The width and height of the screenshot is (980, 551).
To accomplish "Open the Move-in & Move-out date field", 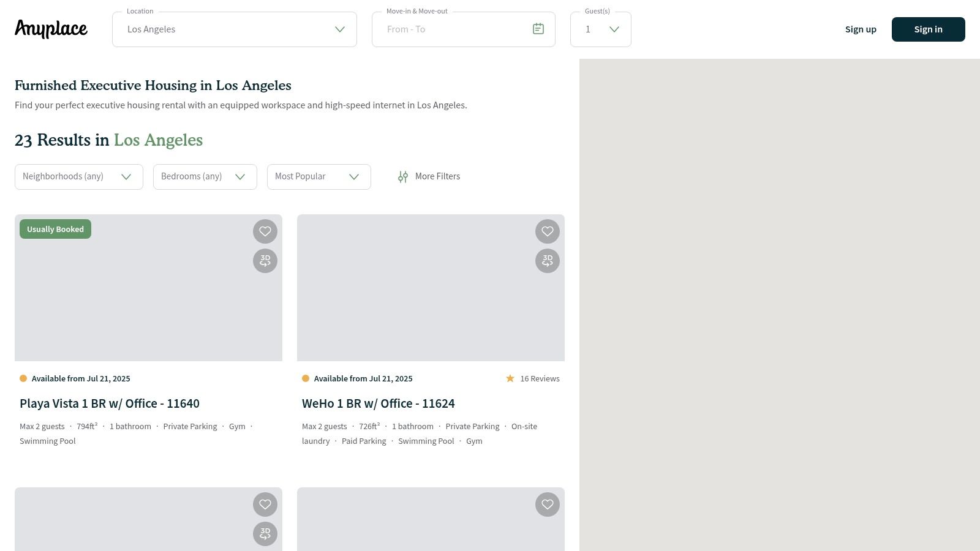I will click(x=464, y=29).
